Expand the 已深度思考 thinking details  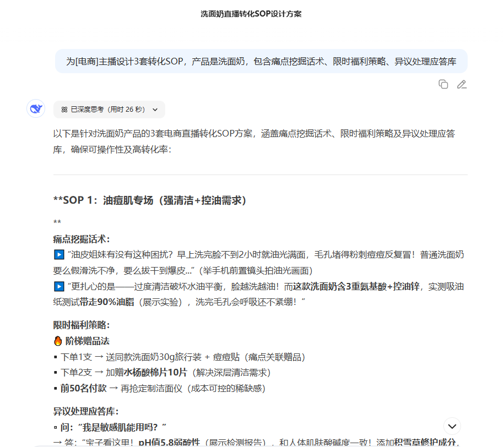pyautogui.click(x=109, y=110)
